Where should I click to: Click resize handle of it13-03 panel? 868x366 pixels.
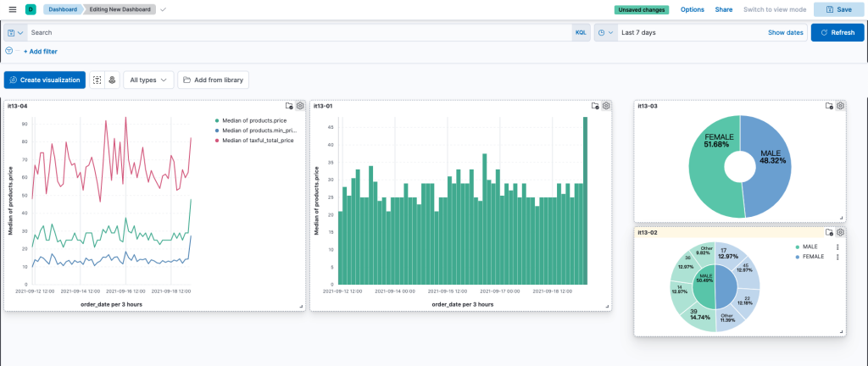[x=842, y=218]
